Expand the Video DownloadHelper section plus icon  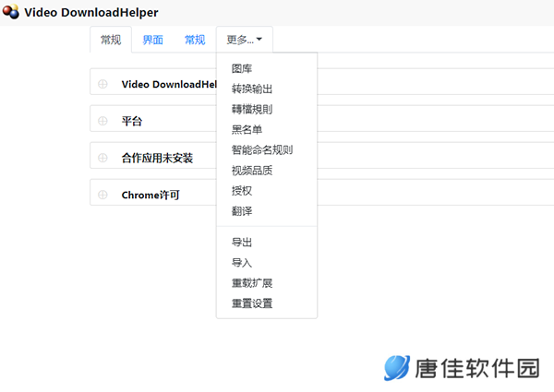[102, 84]
